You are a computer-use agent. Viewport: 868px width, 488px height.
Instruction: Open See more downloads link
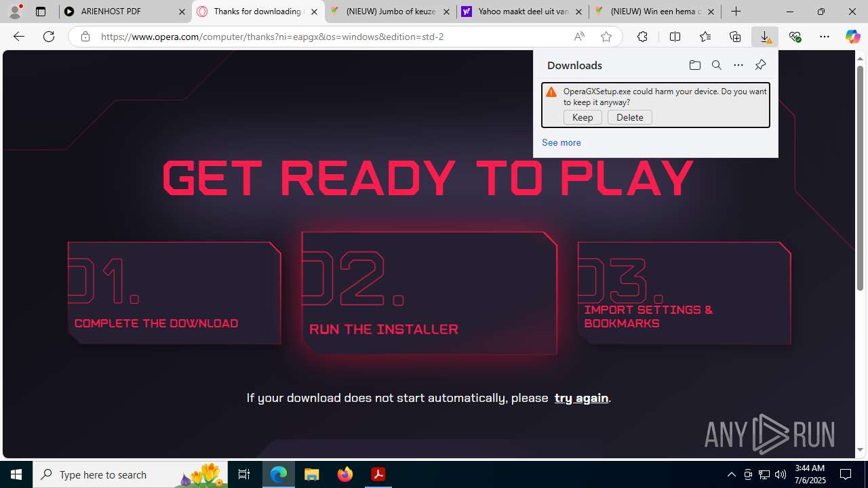[x=561, y=142]
